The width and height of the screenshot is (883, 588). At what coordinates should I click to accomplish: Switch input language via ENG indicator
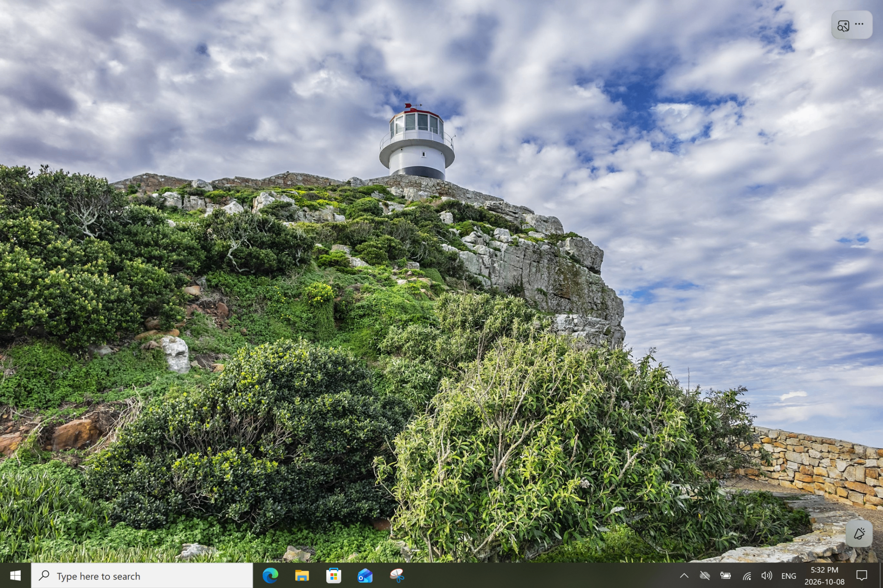pos(789,576)
